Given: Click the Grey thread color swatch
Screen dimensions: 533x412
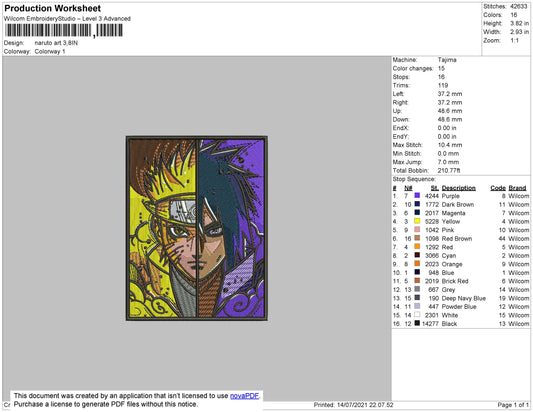Looking at the screenshot, I should coord(417,289).
